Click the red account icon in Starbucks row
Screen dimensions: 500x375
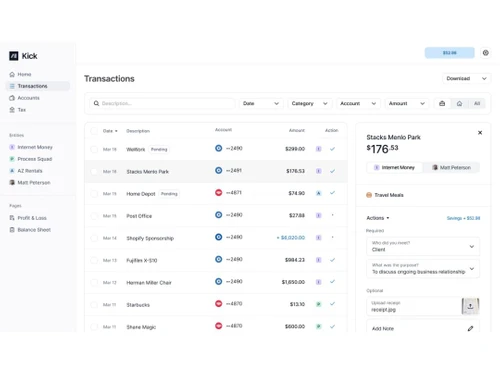[x=218, y=303]
